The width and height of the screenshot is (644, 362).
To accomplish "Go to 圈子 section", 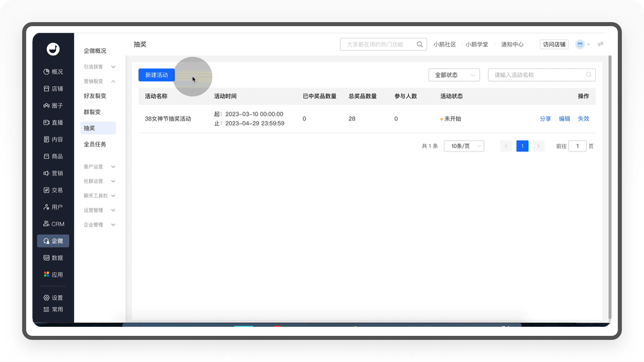I will click(53, 106).
